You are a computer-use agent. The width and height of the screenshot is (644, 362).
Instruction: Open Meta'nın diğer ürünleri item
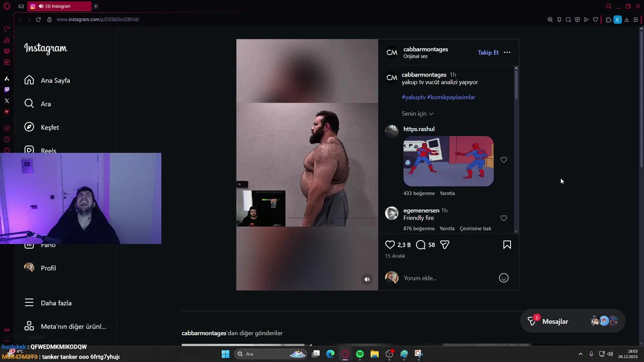[65, 326]
